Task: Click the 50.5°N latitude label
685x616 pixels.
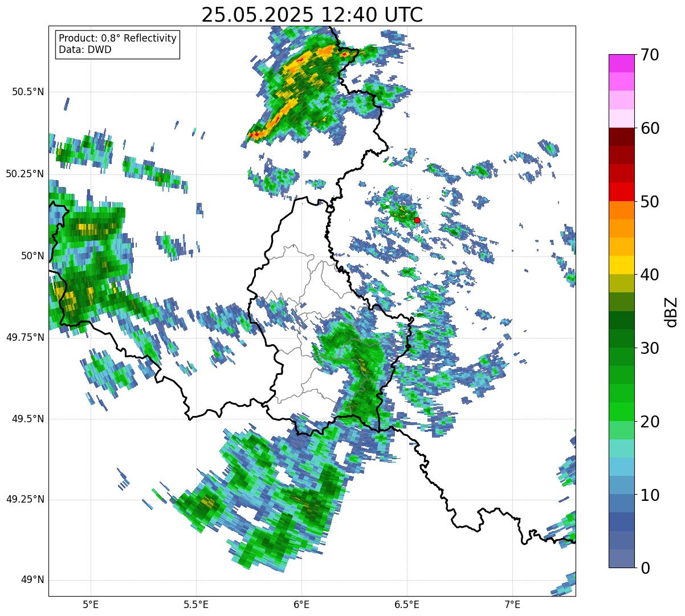Action: click(x=28, y=92)
